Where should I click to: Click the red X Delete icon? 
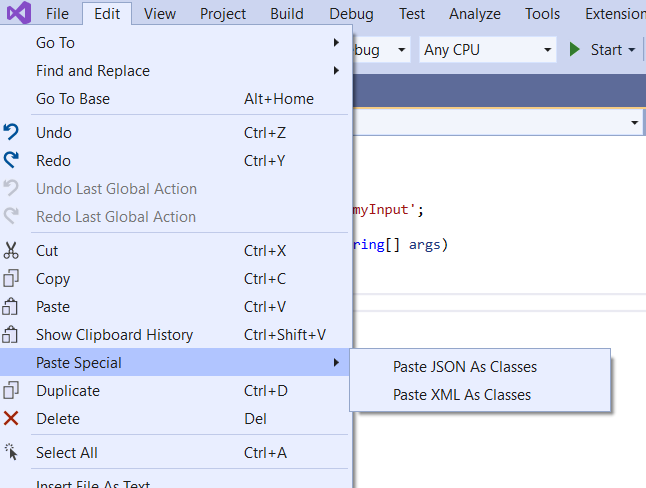(x=11, y=418)
